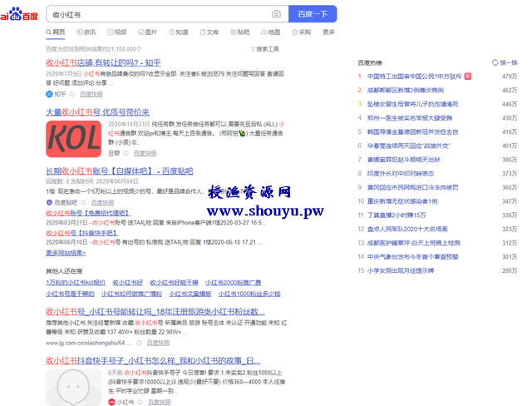Click related search 小红书1000粉丝多少钱
The width and height of the screenshot is (532, 406).
249,294
